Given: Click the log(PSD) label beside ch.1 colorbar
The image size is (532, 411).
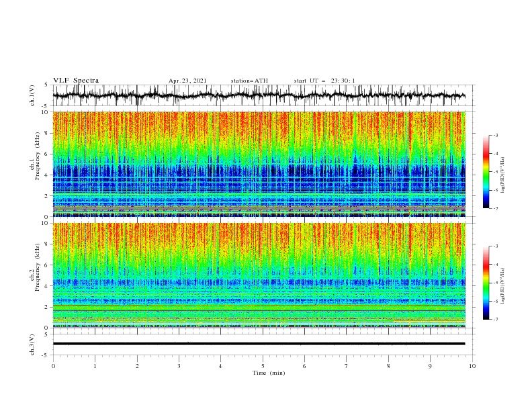Looking at the screenshot, I should tap(502, 175).
